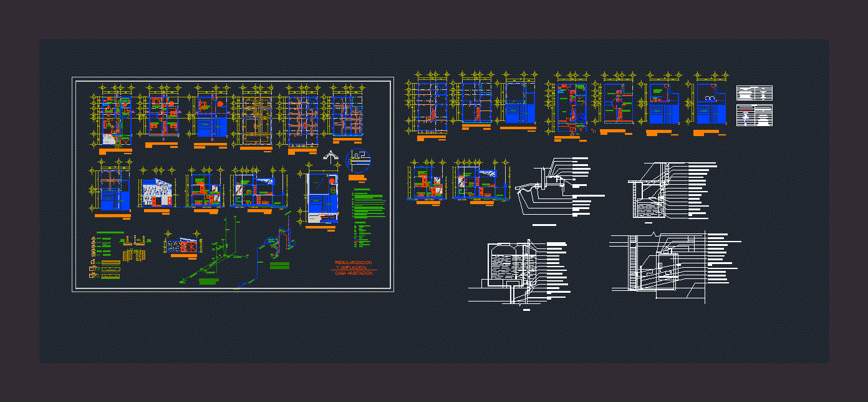The image size is (868, 402).
Task: Click the lower white data table
Action: 755,115
